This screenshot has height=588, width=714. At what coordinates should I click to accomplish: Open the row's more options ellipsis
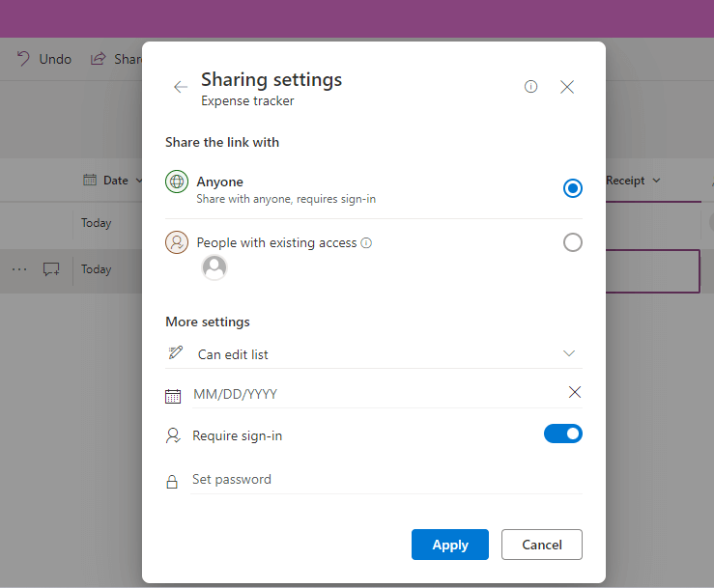(19, 270)
